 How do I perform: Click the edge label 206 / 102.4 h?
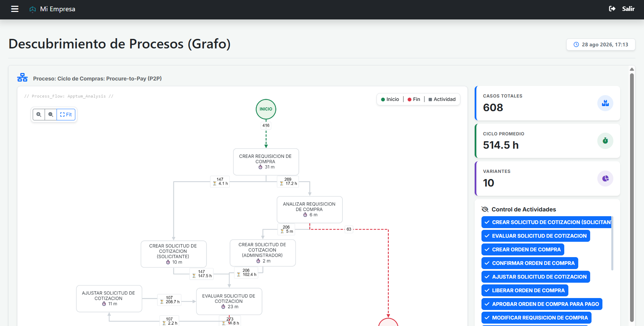[x=247, y=272]
